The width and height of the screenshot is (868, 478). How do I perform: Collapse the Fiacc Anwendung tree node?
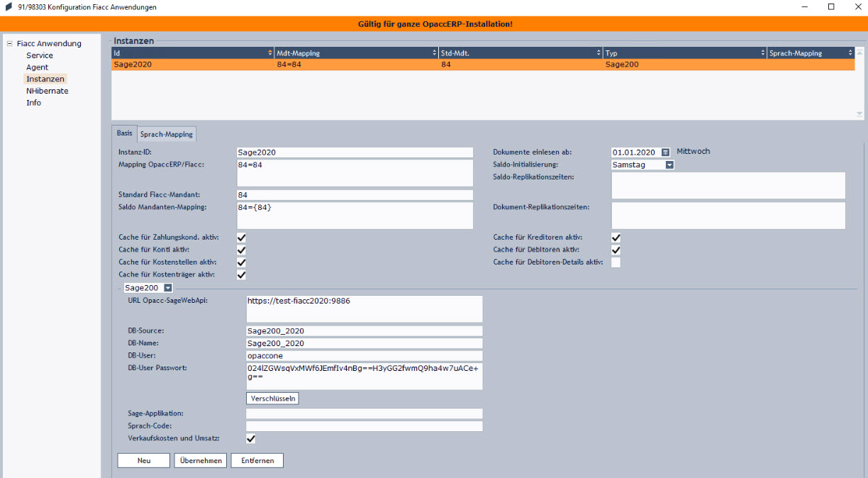point(10,44)
